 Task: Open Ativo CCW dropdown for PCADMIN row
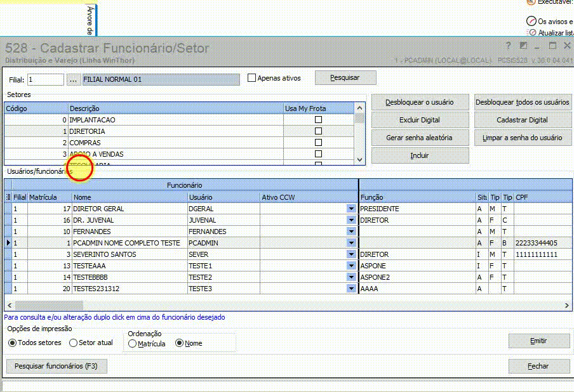coord(351,242)
